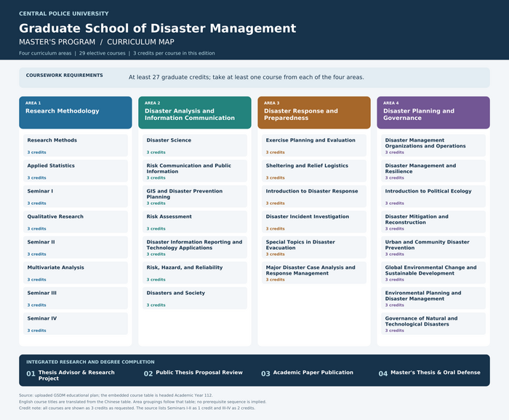Select Introduction to Political Ecology card

coord(433,196)
